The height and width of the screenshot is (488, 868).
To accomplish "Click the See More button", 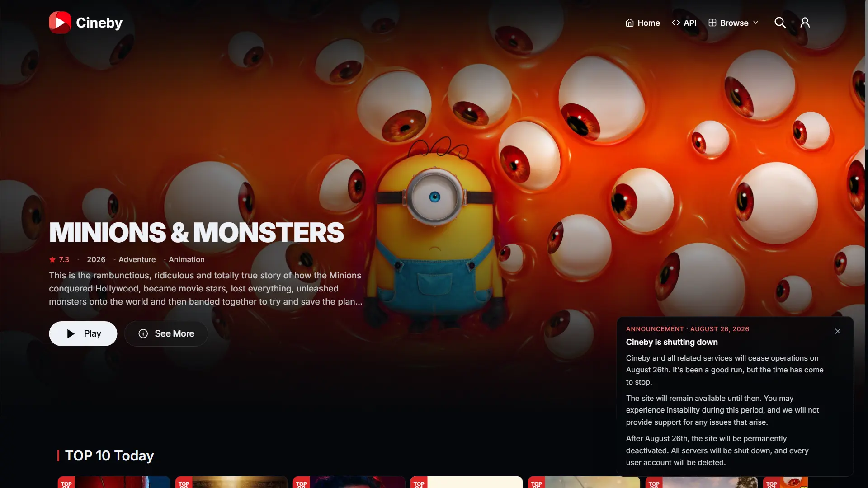I will [x=166, y=333].
